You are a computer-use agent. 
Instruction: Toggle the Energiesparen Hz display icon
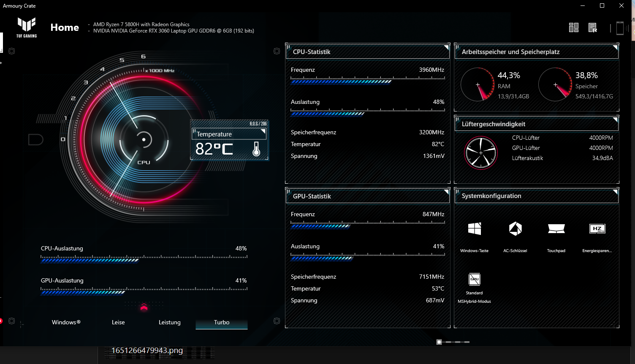pos(597,229)
